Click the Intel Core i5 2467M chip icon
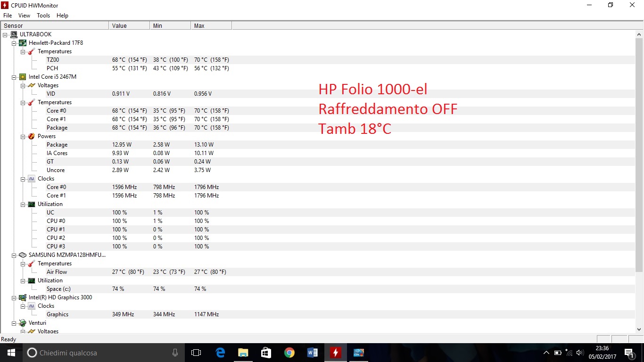 (x=23, y=77)
